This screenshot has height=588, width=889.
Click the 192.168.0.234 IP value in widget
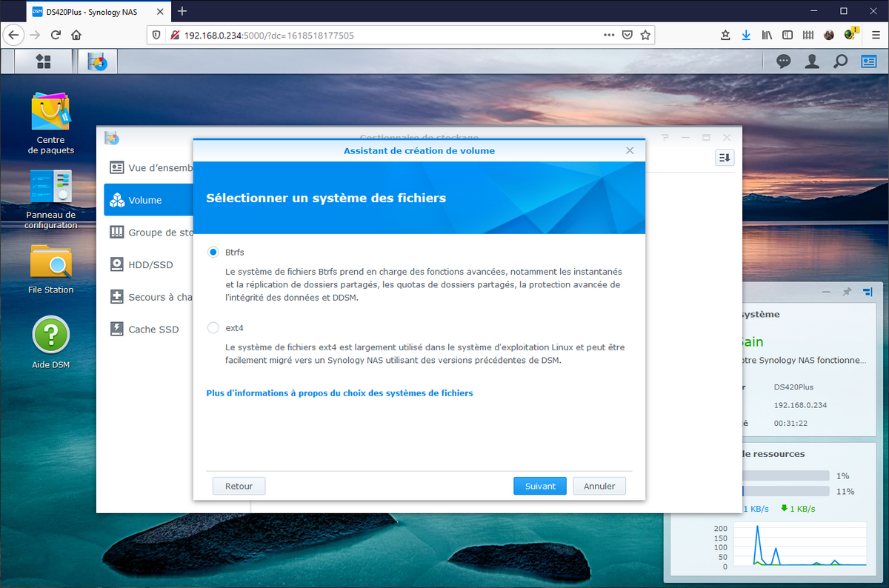[x=800, y=405]
